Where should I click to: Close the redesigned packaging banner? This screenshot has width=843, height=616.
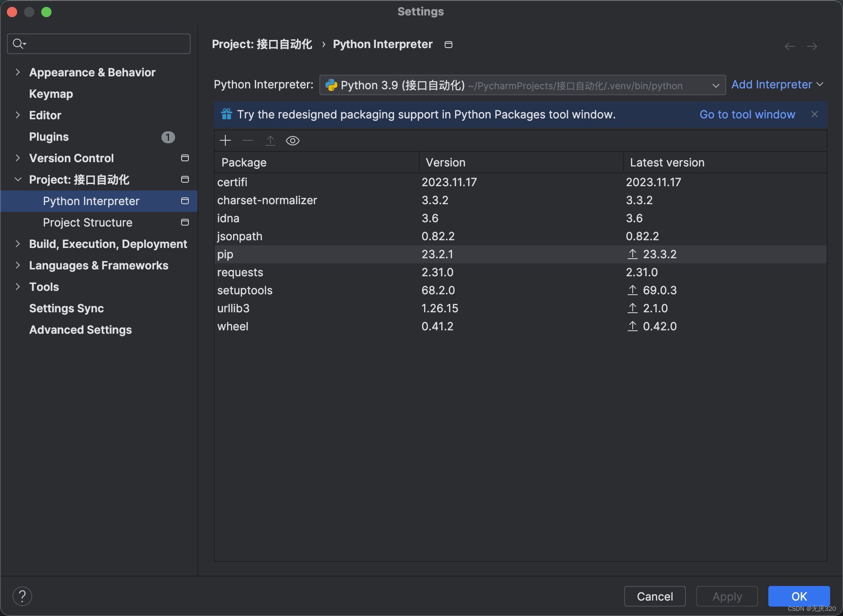[x=814, y=114]
